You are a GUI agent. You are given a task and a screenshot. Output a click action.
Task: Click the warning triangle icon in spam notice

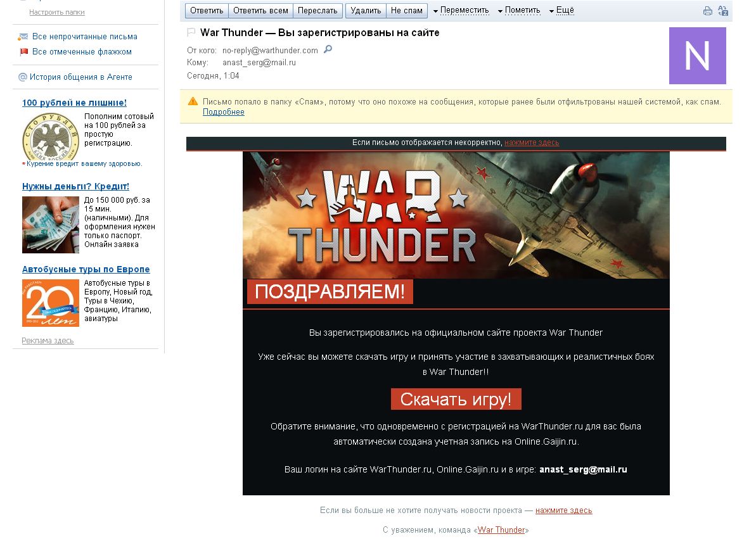[x=193, y=101]
